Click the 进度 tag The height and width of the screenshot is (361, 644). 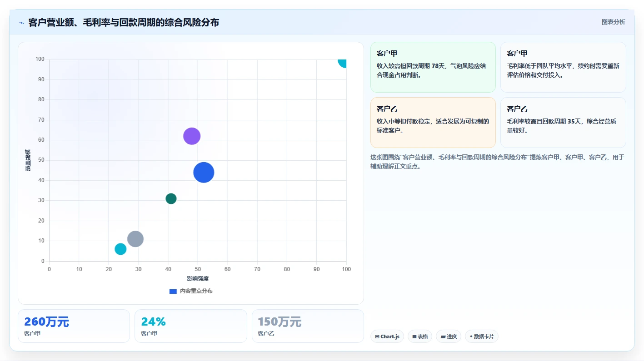(x=449, y=336)
